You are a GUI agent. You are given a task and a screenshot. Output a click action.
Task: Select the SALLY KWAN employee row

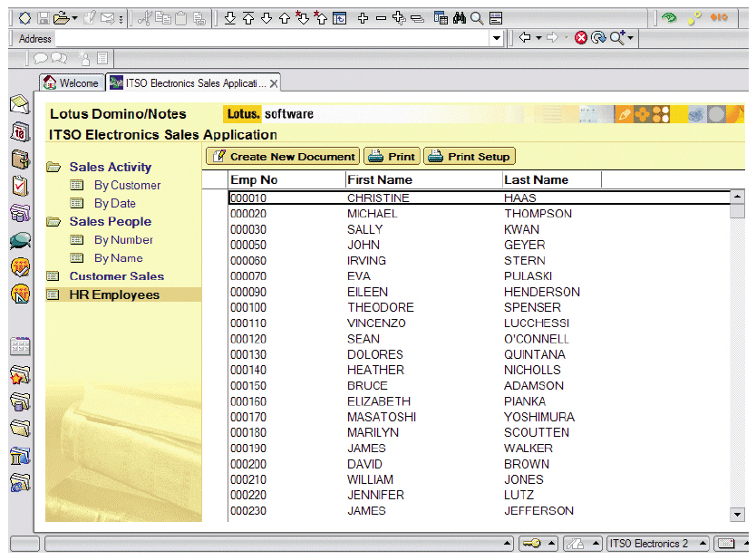click(479, 229)
